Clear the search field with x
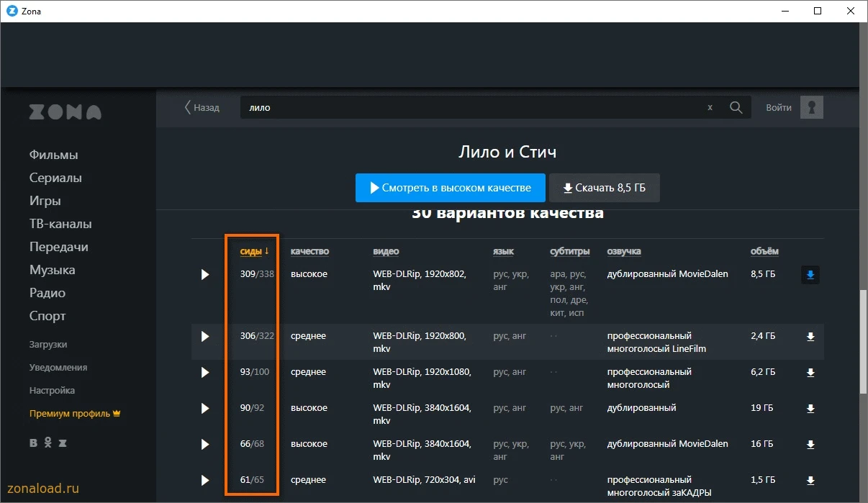The width and height of the screenshot is (868, 503). coord(710,107)
